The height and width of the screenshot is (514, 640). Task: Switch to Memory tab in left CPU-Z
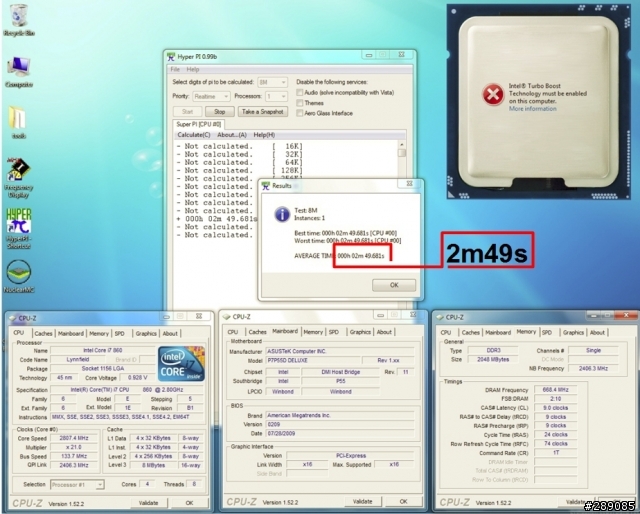pyautogui.click(x=99, y=334)
